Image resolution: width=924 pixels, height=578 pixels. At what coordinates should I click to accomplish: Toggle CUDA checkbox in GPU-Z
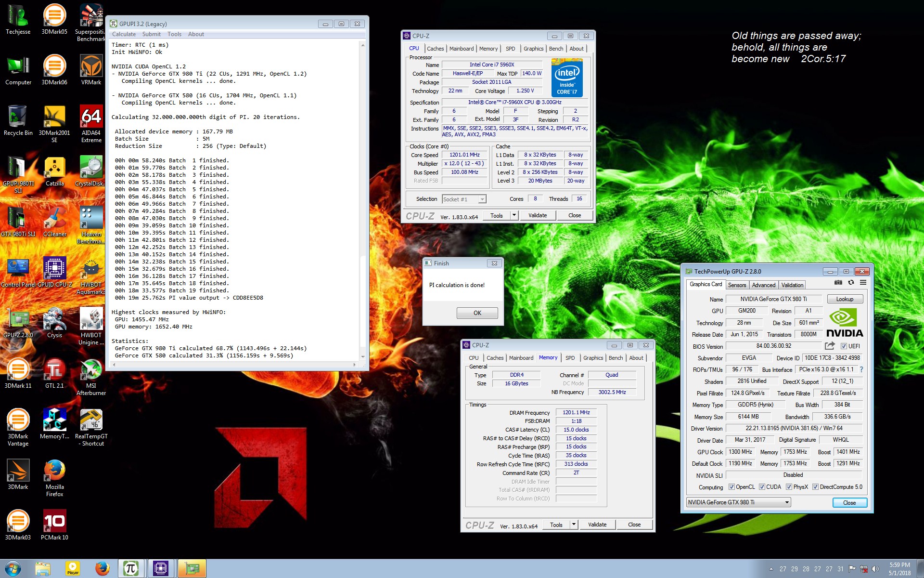(x=762, y=487)
